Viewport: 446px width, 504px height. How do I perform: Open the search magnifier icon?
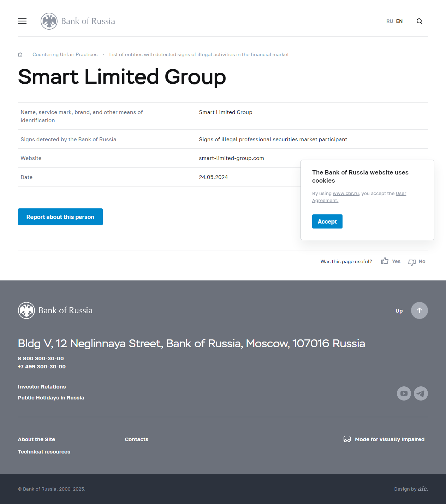point(420,21)
